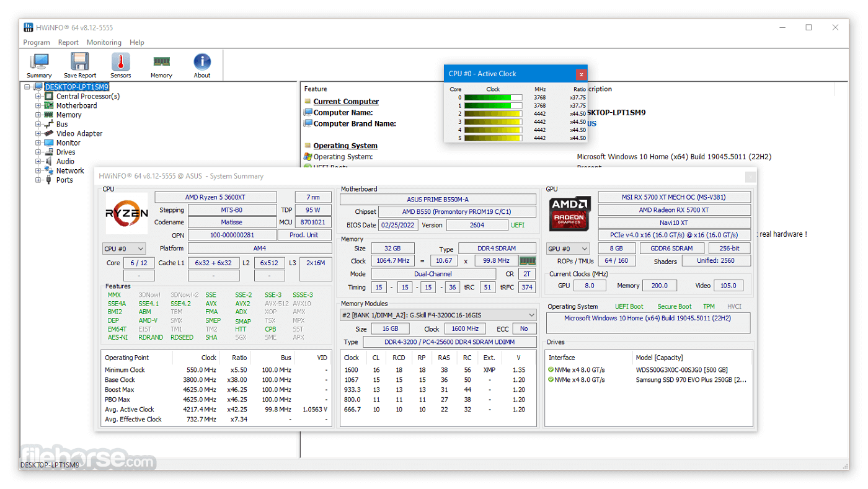The width and height of the screenshot is (868, 489).
Task: Click the Windows flag icon beside Operating System
Action: [x=308, y=157]
